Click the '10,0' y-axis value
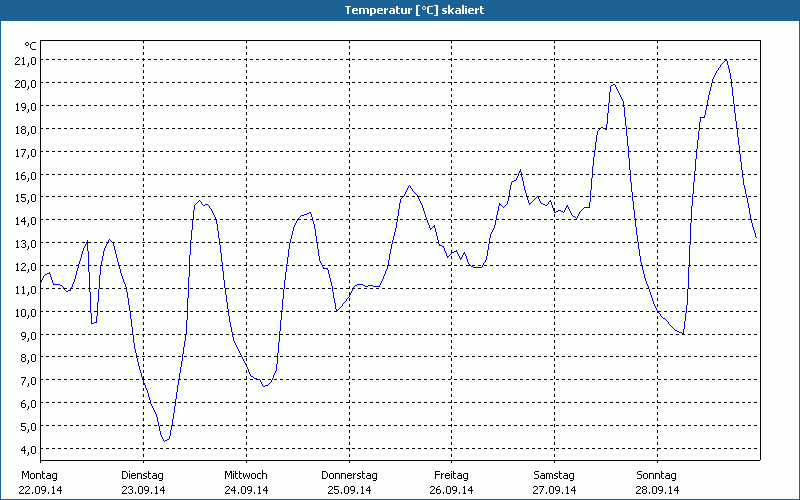Image resolution: width=800 pixels, height=500 pixels. pos(27,312)
